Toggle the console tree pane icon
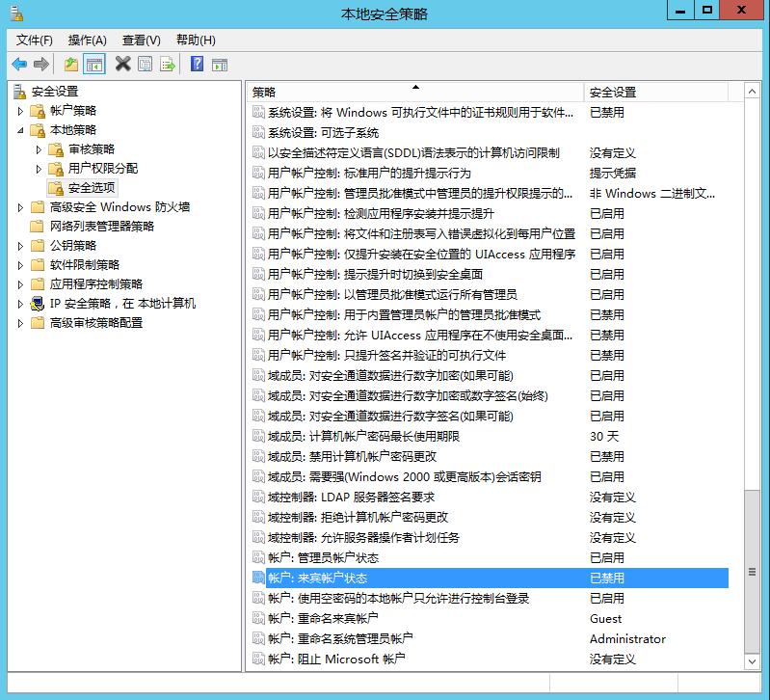The height and width of the screenshot is (700, 770). pos(94,65)
